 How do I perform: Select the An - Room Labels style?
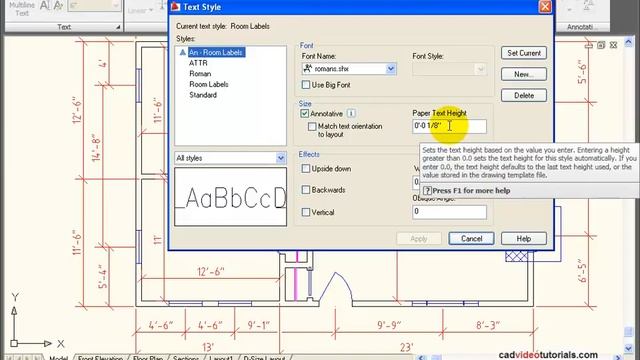click(216, 52)
